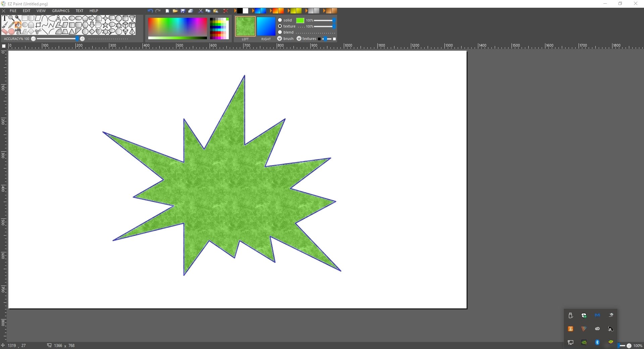Select the rectangular eraser tool
This screenshot has height=349, width=644.
tap(5, 32)
